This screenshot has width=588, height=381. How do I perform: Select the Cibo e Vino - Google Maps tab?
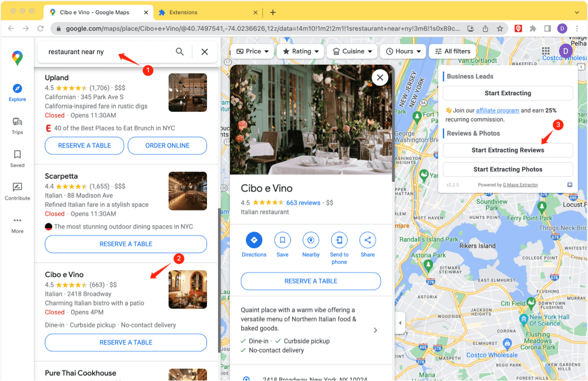[99, 12]
